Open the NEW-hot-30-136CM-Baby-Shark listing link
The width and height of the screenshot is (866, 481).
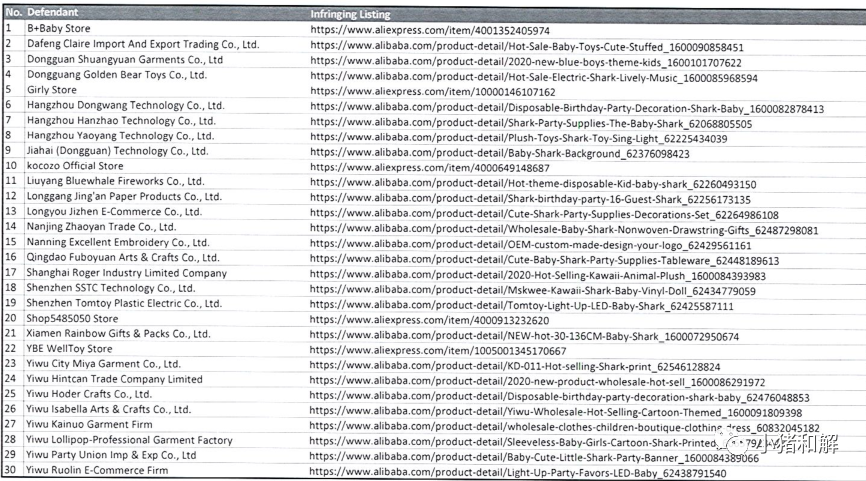pyautogui.click(x=524, y=336)
